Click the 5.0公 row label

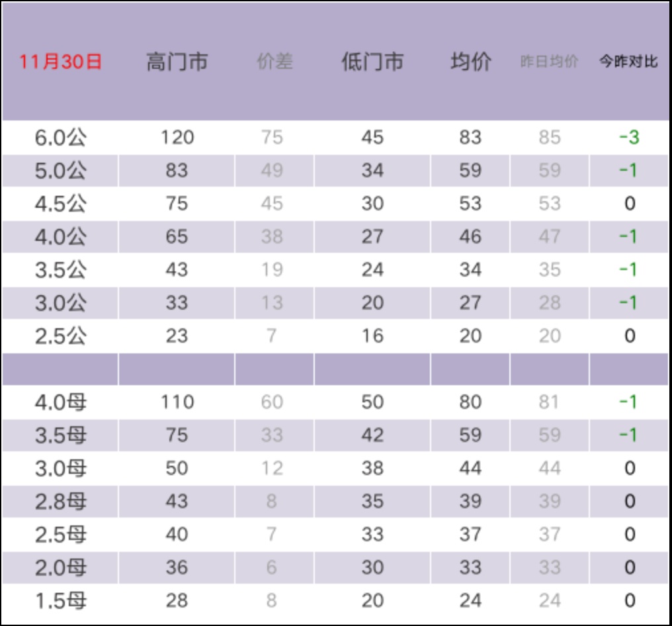(x=60, y=171)
